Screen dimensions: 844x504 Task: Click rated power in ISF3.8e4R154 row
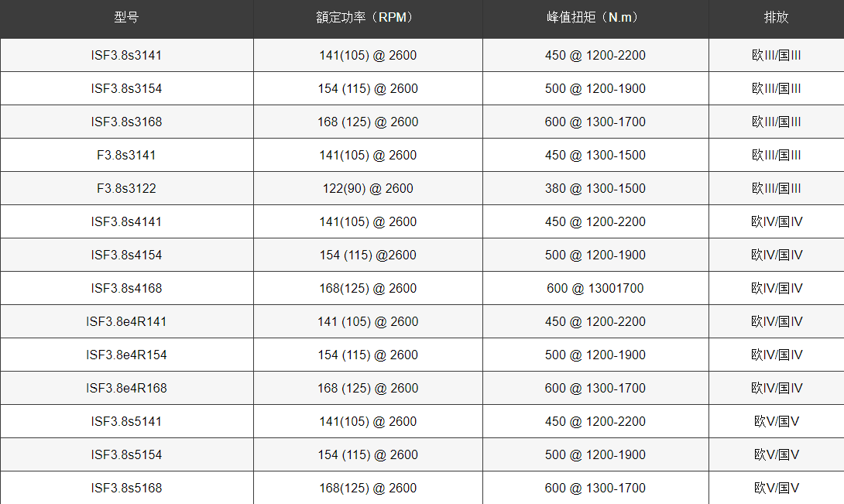(368, 355)
